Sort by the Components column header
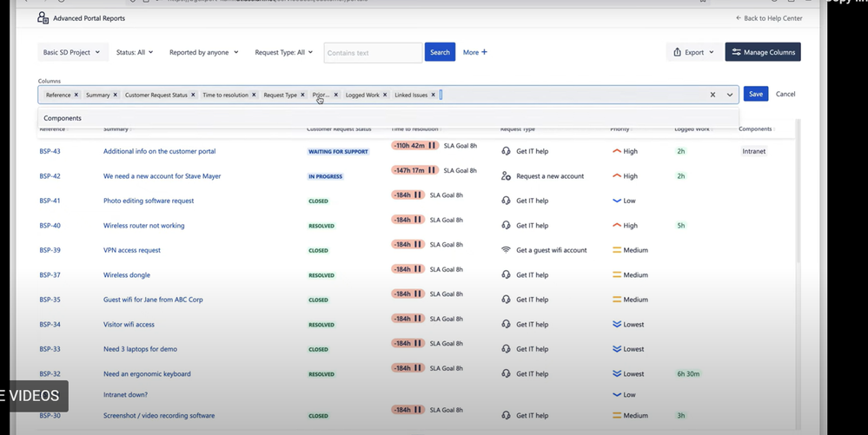Viewport: 868px width, 435px height. [755, 129]
